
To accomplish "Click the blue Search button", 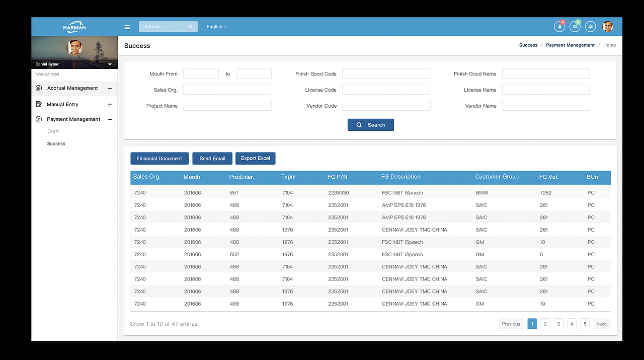I will tap(371, 125).
